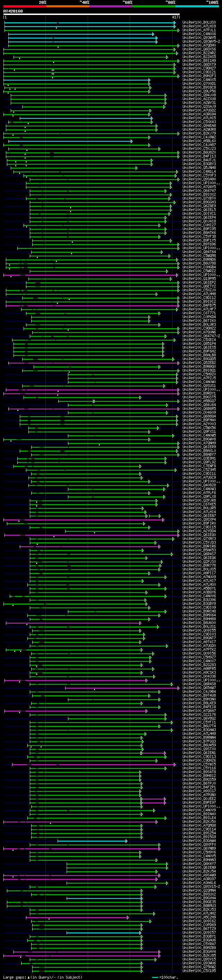Open hit UniRef100_C4N0X6
Viewport: 222px width, 980px height.
pos(199,34)
